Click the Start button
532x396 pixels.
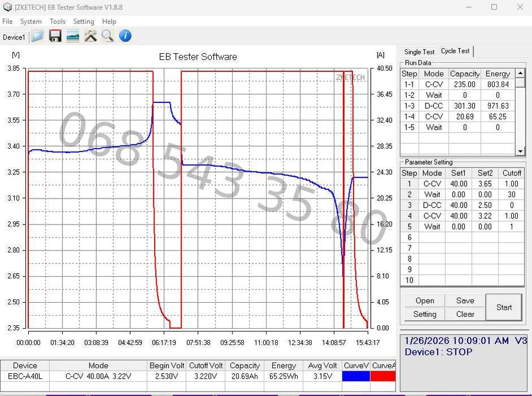(x=504, y=307)
